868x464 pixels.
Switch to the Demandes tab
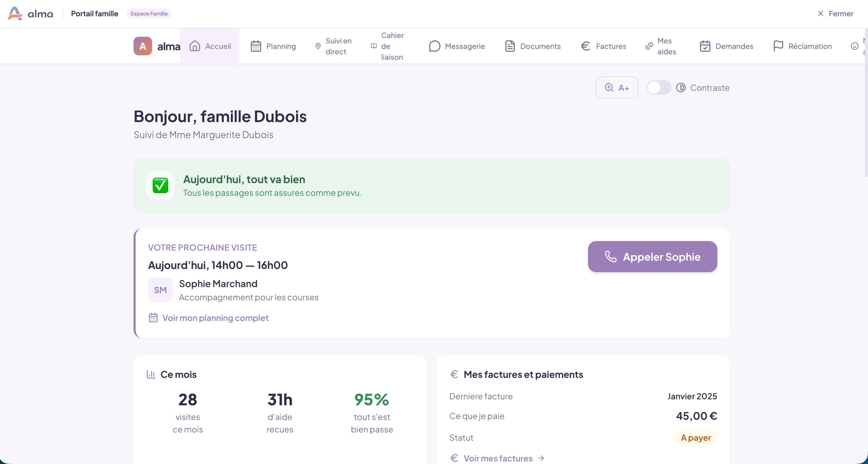726,46
